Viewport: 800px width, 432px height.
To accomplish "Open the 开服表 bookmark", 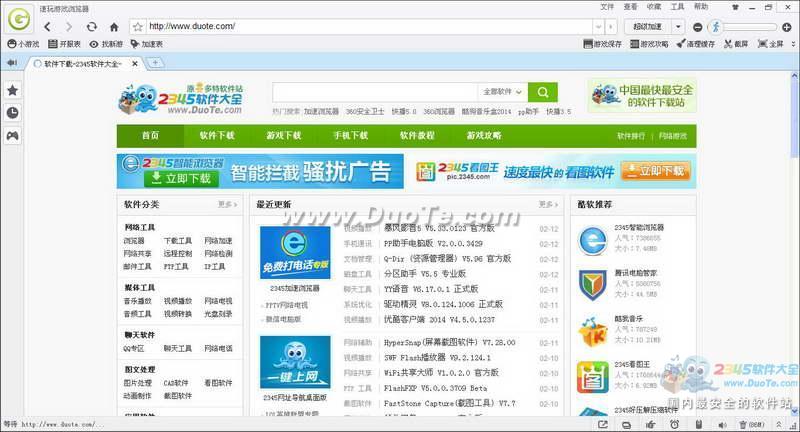I will (64, 44).
